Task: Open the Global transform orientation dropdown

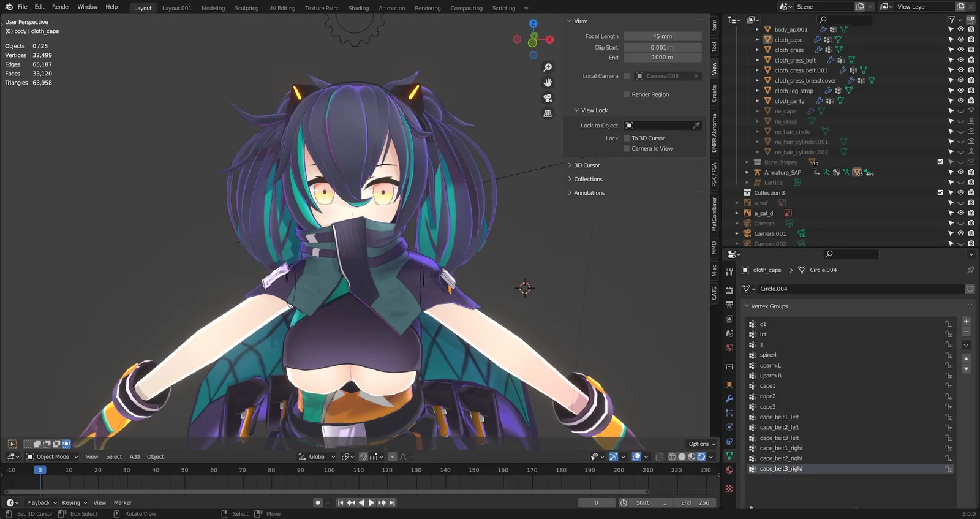Action: pos(317,456)
